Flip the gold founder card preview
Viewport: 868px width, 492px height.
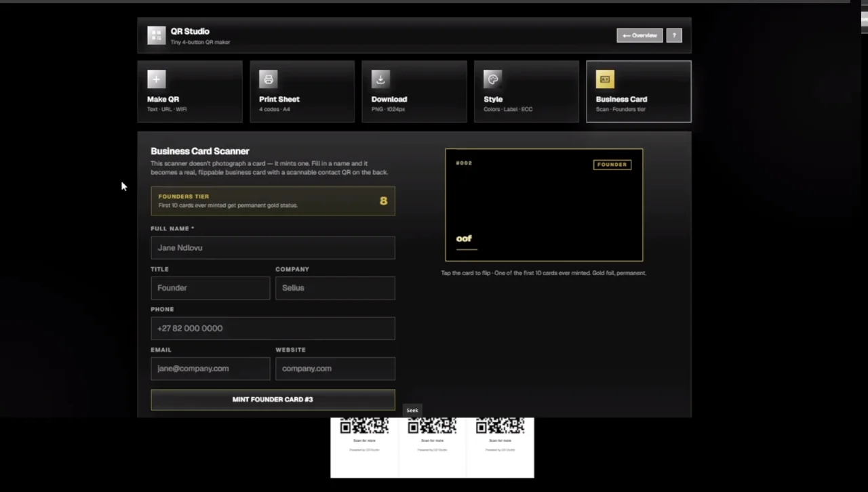click(544, 205)
